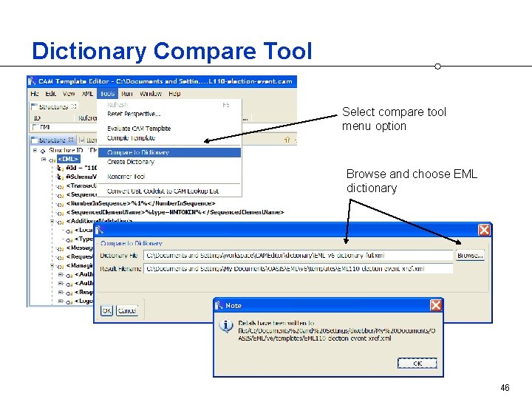
Task: Click the @SchemaV attribute icon
Action: (60, 177)
